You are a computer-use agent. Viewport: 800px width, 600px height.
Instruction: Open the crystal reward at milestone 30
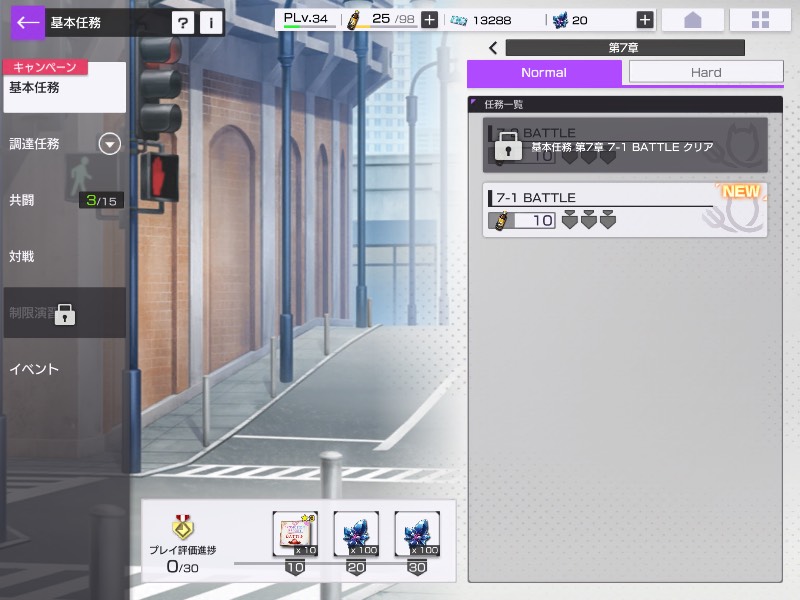coord(417,534)
